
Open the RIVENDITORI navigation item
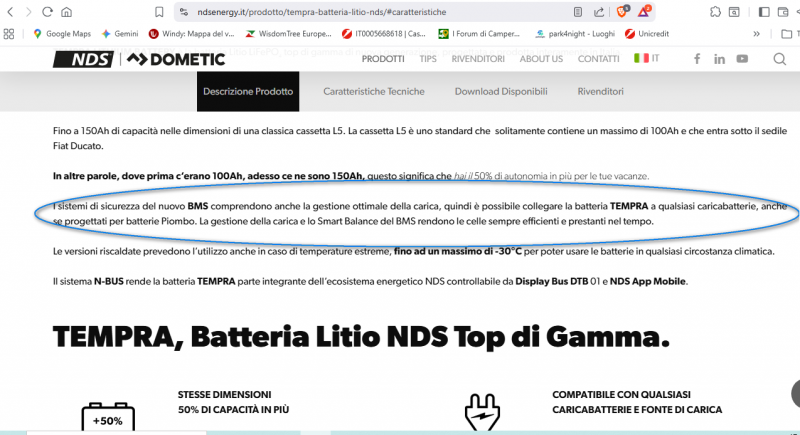pos(479,59)
